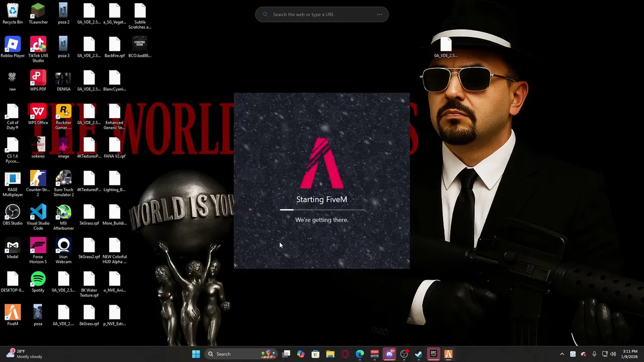644x362 pixels.
Task: Select the 8K Water Texture.rpf file
Action: 89,285
